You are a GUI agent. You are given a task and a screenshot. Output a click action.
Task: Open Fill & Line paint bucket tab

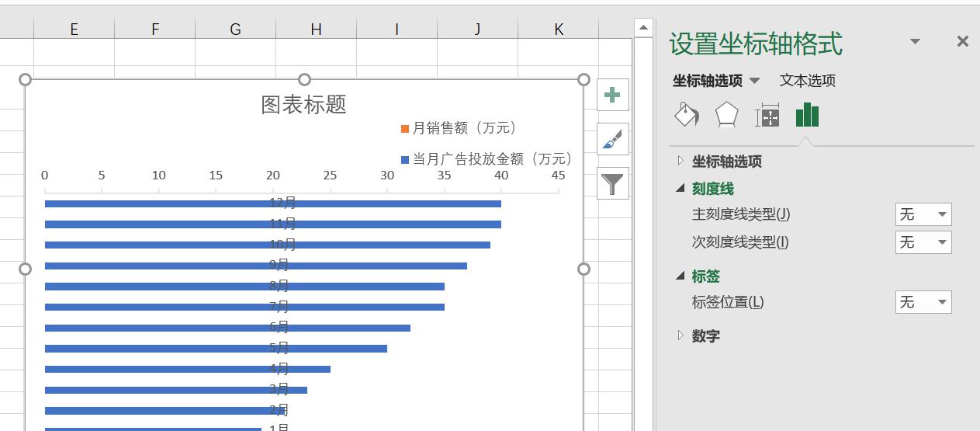click(x=687, y=115)
